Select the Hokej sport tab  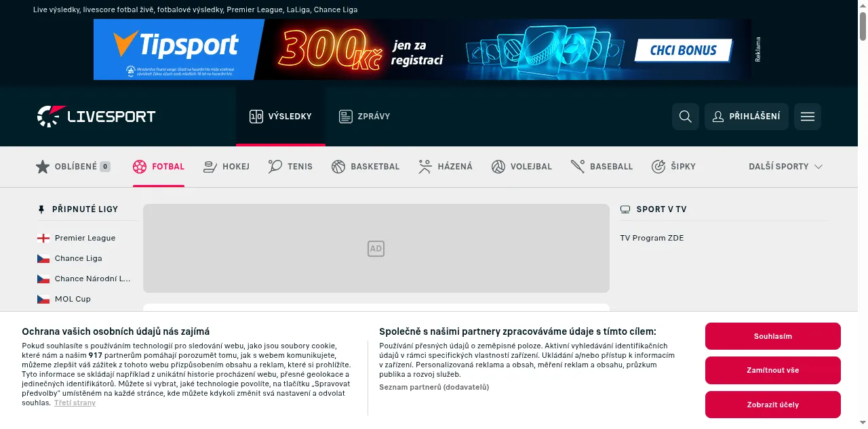[226, 167]
